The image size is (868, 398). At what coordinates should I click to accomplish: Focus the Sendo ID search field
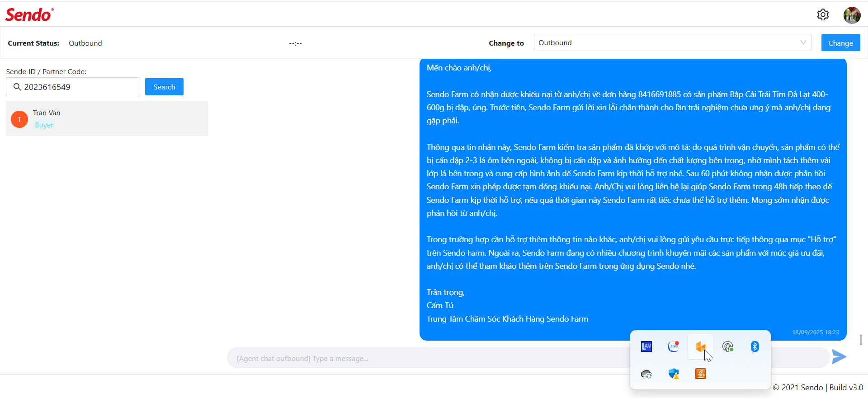[x=73, y=87]
